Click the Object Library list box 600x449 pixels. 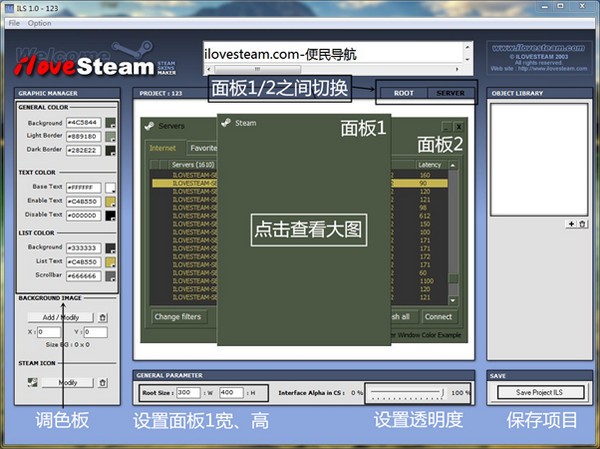point(539,159)
